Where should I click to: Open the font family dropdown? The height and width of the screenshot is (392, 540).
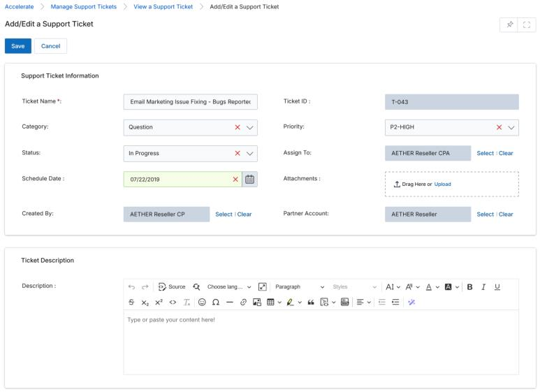pyautogui.click(x=412, y=287)
